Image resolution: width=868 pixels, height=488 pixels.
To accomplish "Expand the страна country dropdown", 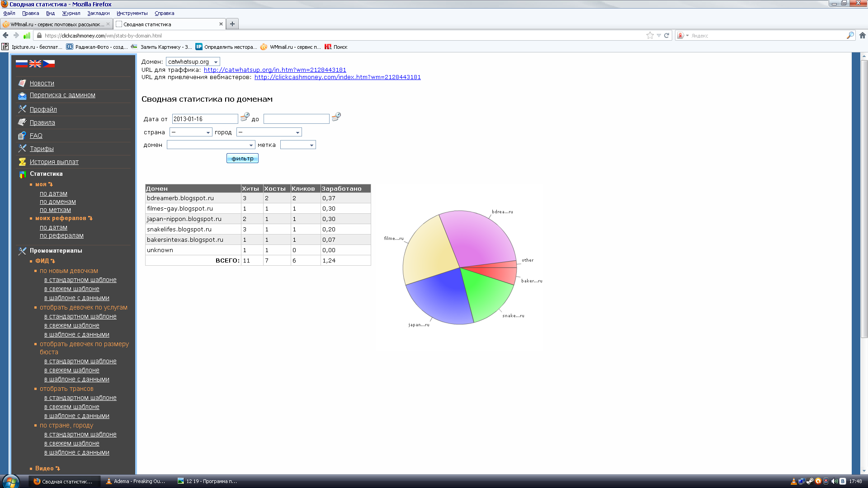I will click(190, 132).
